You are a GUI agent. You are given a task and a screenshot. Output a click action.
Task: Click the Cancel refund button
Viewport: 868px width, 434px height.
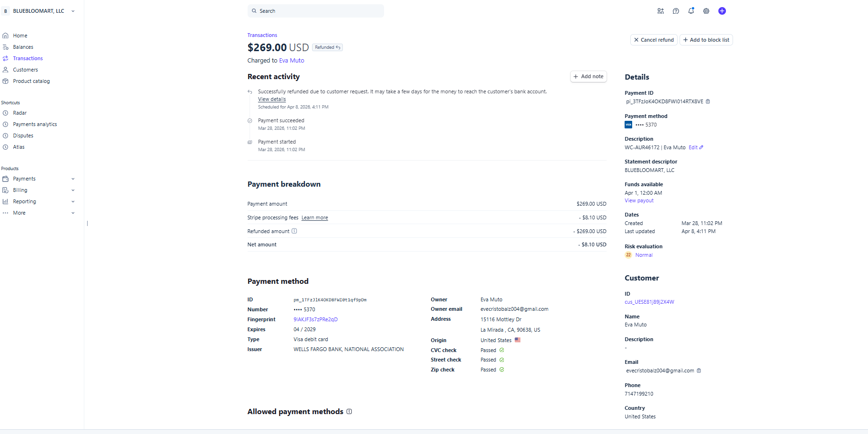point(654,40)
